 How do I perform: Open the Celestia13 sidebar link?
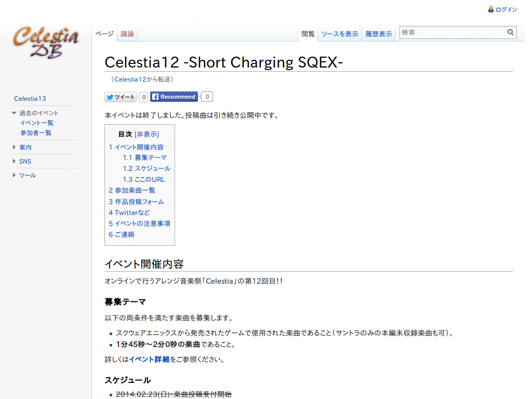(30, 98)
